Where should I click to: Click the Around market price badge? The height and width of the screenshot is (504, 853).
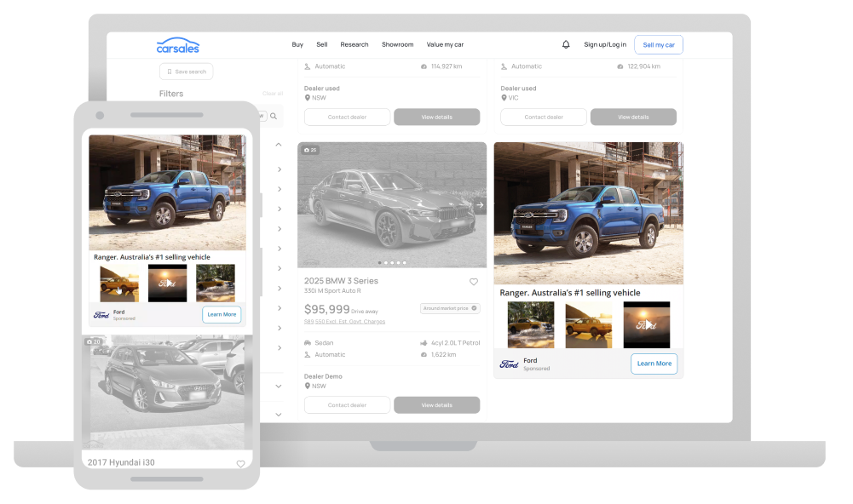450,308
